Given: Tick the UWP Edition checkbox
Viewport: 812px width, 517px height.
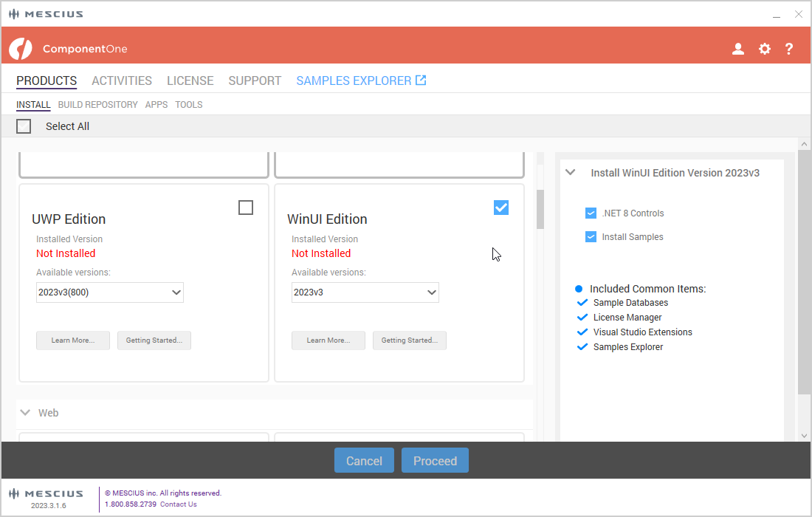Looking at the screenshot, I should pos(246,208).
